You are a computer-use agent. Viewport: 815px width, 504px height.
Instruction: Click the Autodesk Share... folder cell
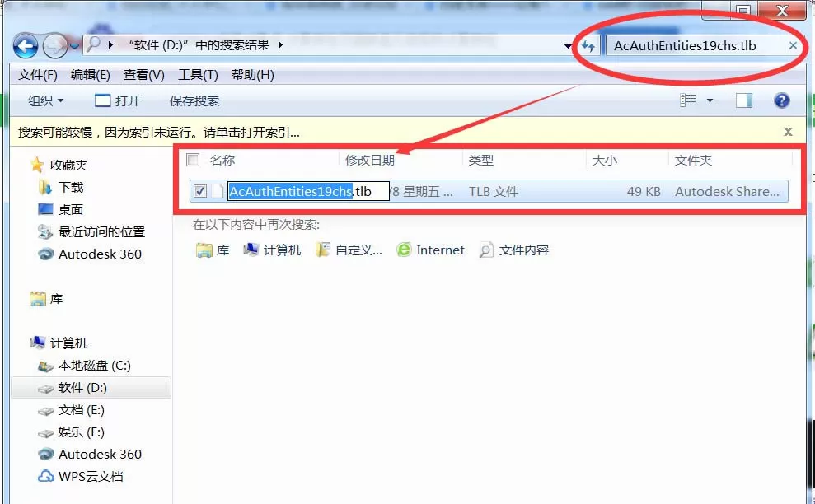click(727, 192)
